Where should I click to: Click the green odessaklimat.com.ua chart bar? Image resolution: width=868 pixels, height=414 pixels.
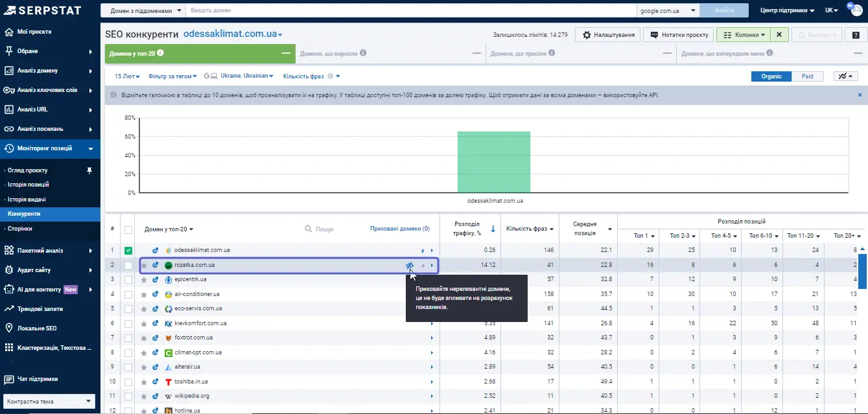494,162
